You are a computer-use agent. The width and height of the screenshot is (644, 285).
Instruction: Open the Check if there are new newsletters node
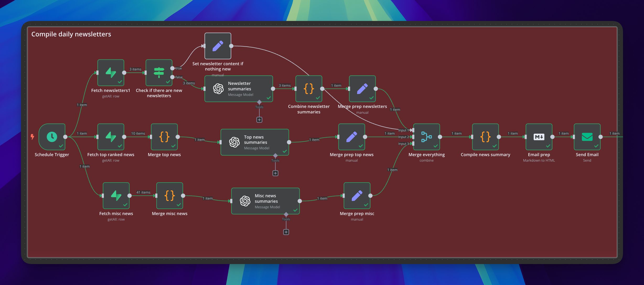click(x=159, y=73)
